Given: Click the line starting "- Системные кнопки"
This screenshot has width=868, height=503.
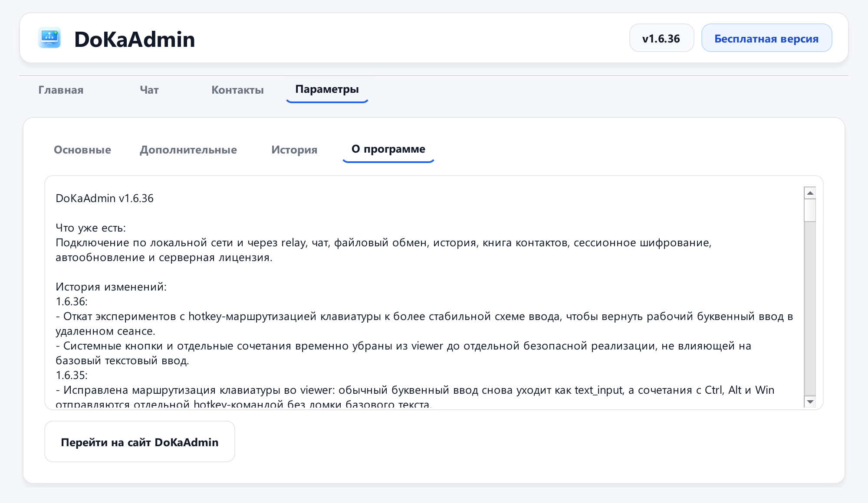Looking at the screenshot, I should click(404, 346).
